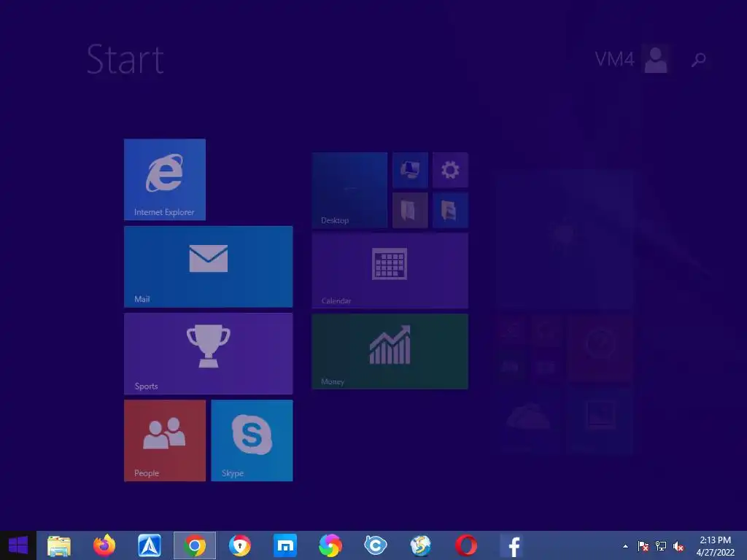
Task: Open the clock showing 2:13 PM
Action: click(716, 546)
